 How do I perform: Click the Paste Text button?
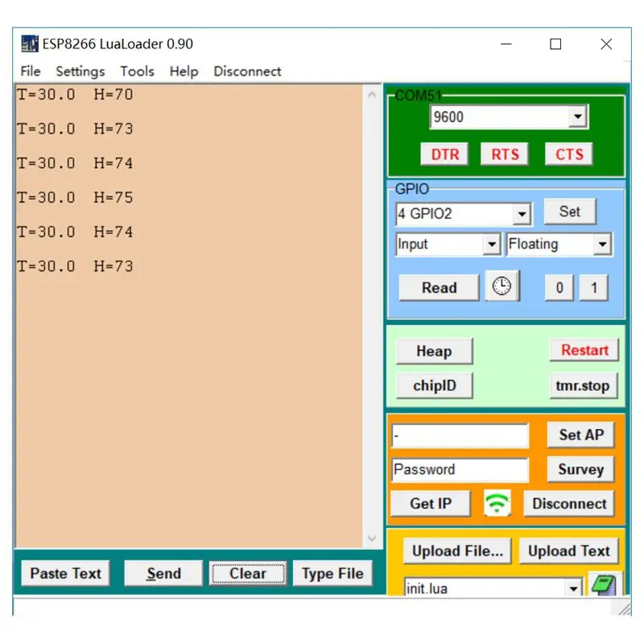[66, 573]
